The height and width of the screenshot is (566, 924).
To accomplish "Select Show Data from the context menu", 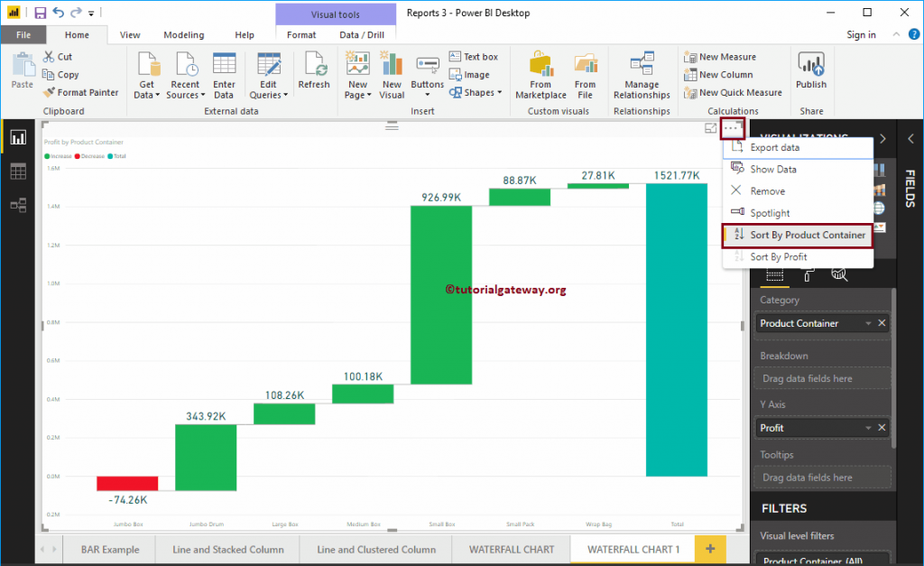I will (774, 169).
